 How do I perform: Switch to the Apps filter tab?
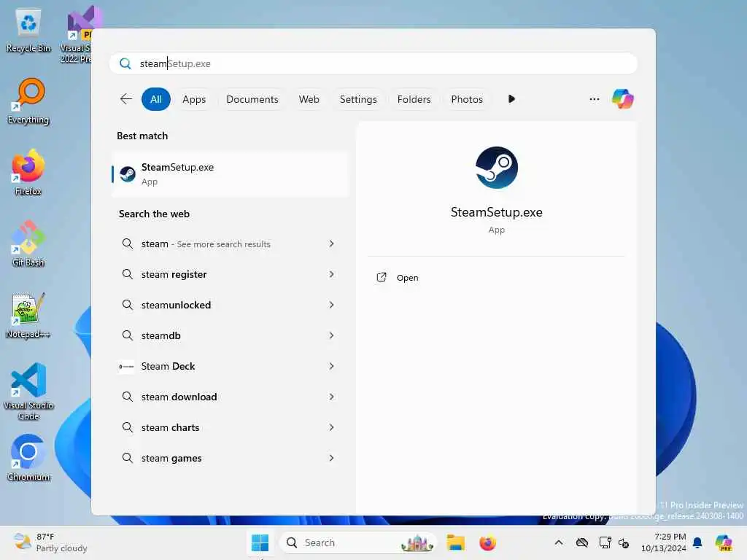pos(194,99)
